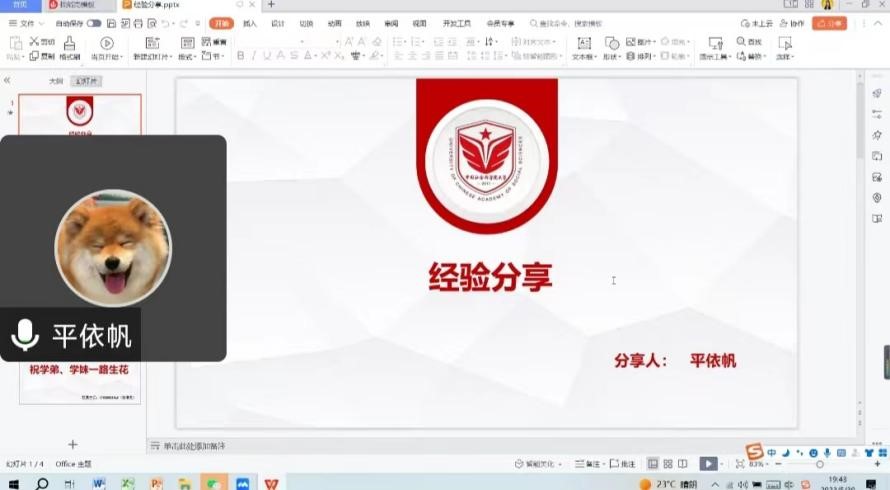Click the Fit to Window icon
Viewport: 890px width, 490px height.
(x=740, y=464)
